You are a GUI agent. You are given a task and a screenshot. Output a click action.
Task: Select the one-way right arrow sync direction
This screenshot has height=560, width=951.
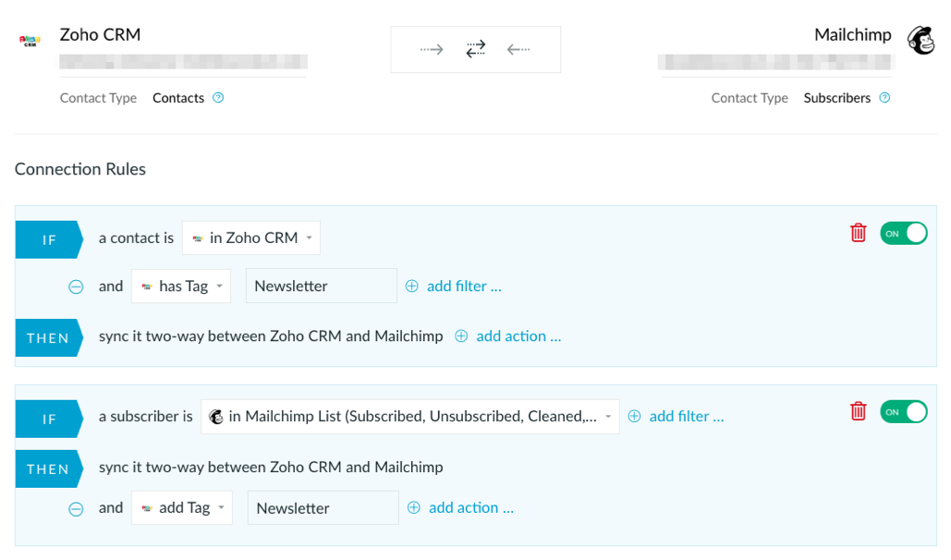(x=432, y=49)
